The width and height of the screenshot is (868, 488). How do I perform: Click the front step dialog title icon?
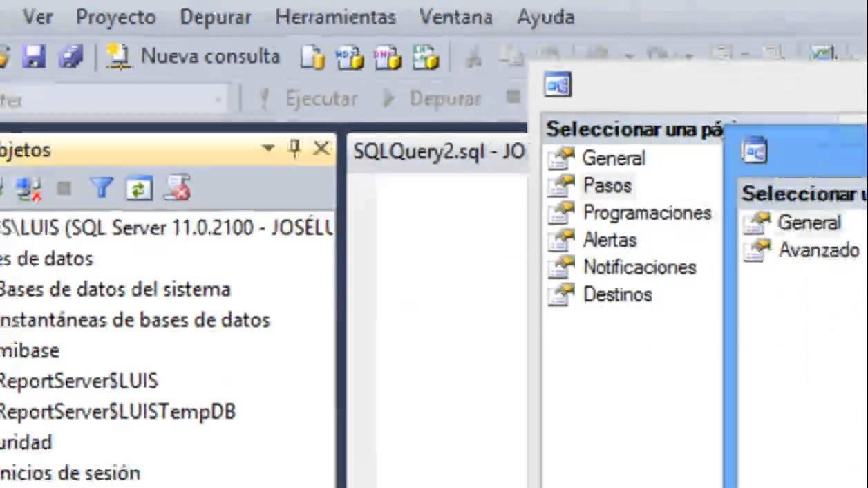click(754, 151)
